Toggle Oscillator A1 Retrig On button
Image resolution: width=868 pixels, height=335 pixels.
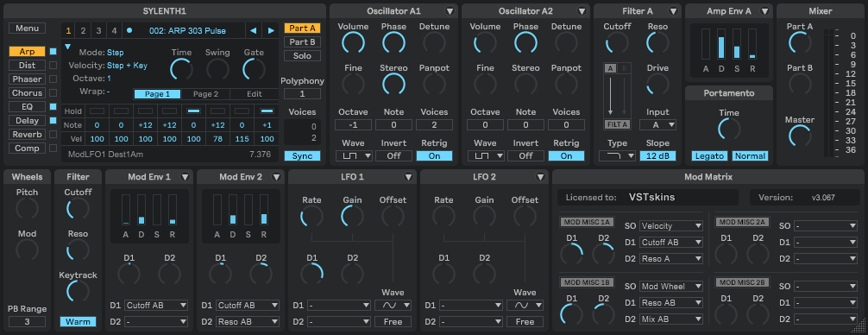(x=435, y=156)
